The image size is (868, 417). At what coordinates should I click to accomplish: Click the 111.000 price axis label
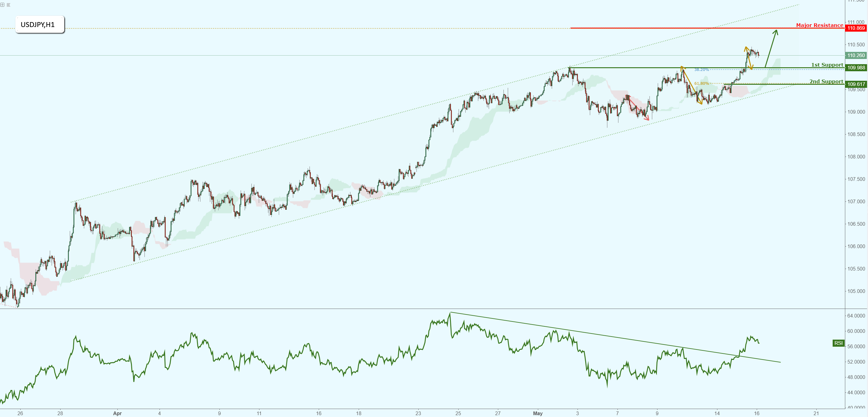856,22
